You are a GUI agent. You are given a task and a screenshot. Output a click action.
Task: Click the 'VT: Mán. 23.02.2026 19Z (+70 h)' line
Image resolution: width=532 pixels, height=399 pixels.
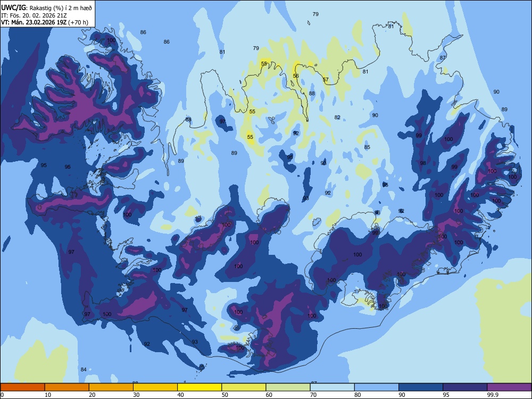[x=45, y=22]
